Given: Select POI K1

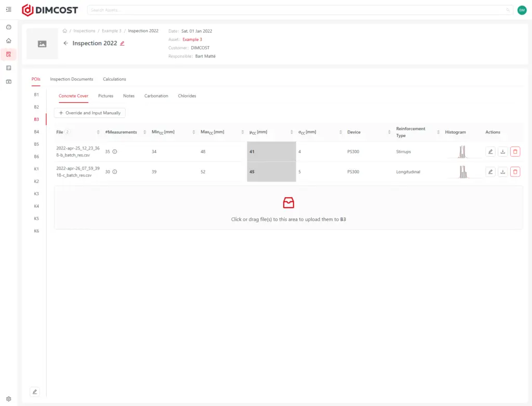Looking at the screenshot, I should pos(36,169).
